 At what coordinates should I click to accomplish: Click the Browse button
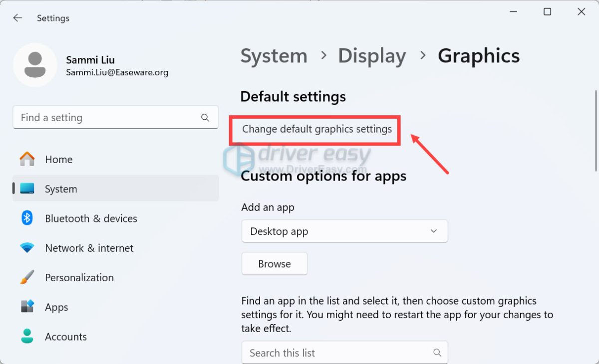(274, 263)
